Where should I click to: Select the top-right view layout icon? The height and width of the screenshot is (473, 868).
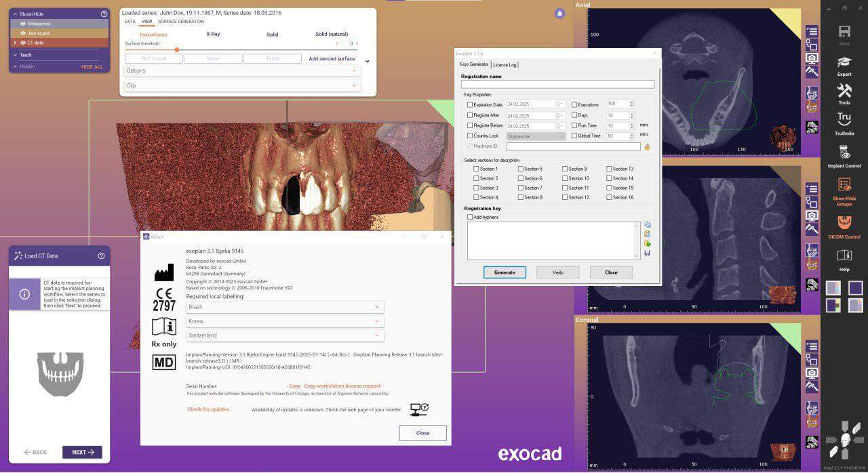click(855, 288)
